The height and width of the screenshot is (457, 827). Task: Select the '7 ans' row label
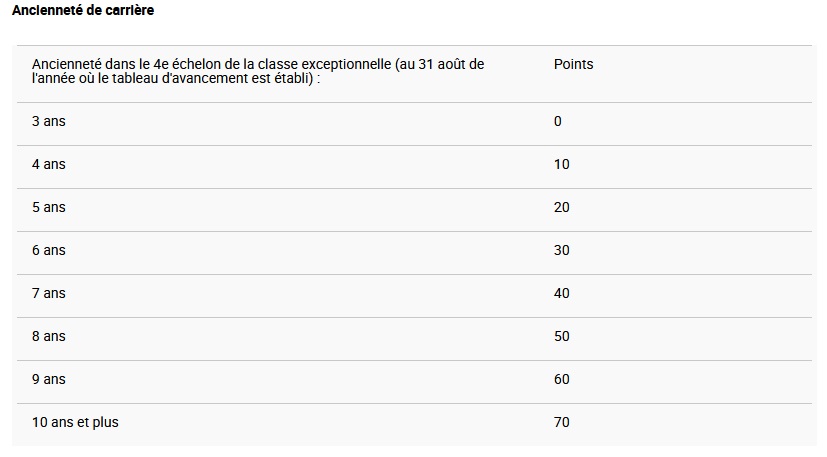[x=49, y=293]
